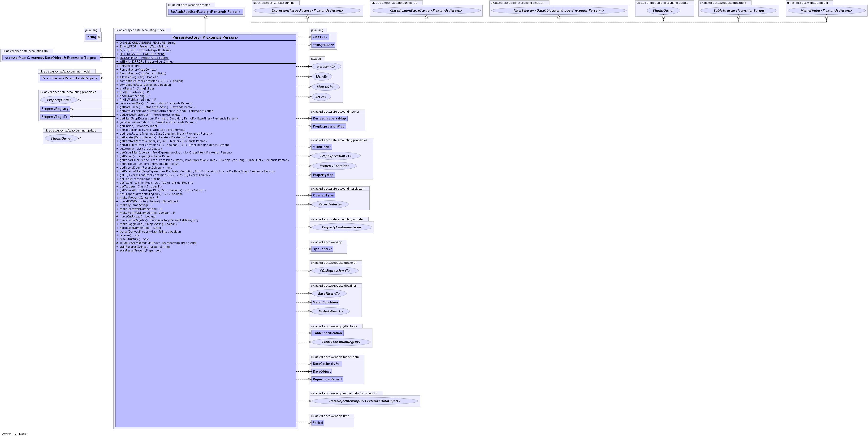Viewport: 868px width, 438px height.
Task: Click the PersonFactory.PersonTableRegistry node
Action: (69, 78)
